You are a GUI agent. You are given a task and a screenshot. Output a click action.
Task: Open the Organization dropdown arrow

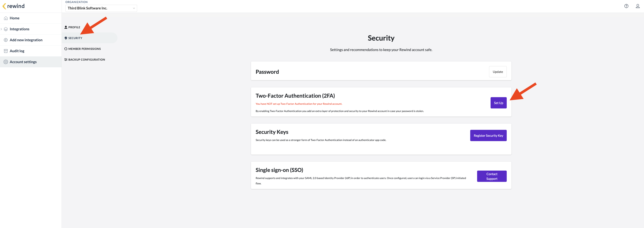[134, 8]
